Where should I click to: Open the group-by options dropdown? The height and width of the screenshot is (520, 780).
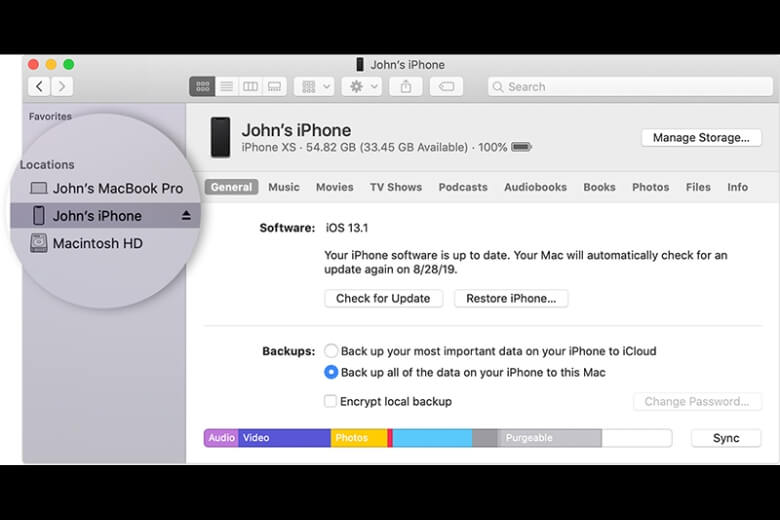pos(314,87)
